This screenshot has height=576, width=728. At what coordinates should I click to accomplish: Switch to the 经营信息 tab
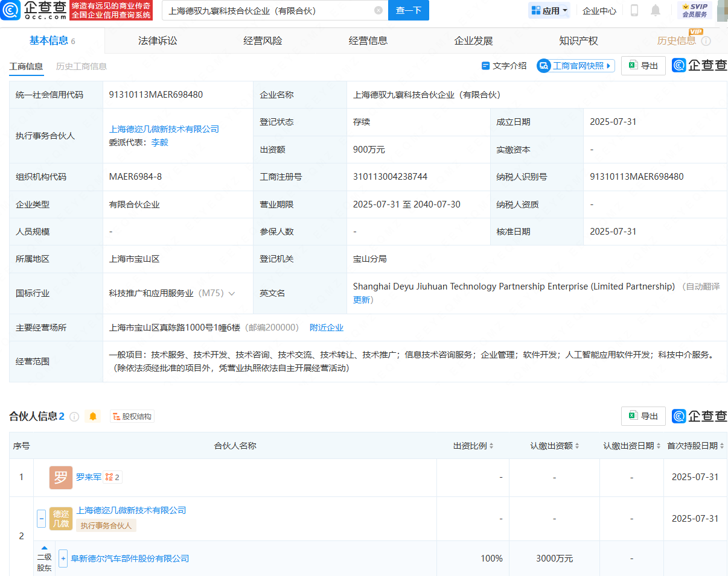click(368, 40)
